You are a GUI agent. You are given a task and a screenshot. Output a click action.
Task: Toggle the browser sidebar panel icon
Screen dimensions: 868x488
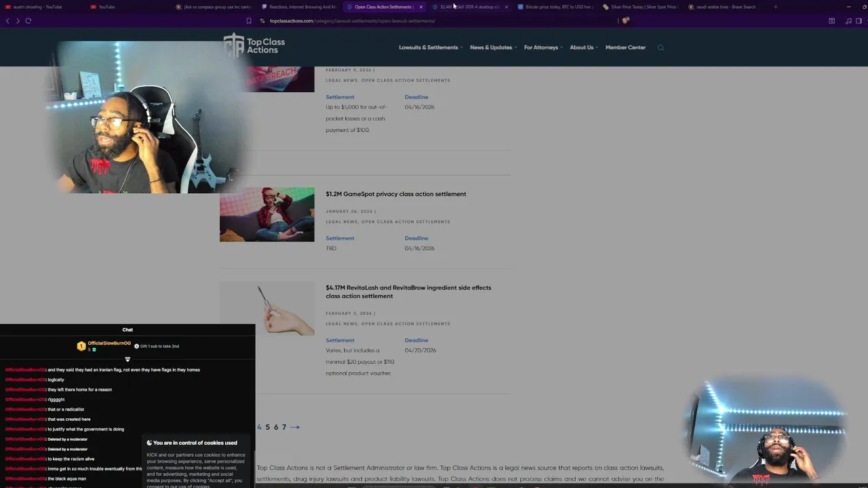[859, 21]
